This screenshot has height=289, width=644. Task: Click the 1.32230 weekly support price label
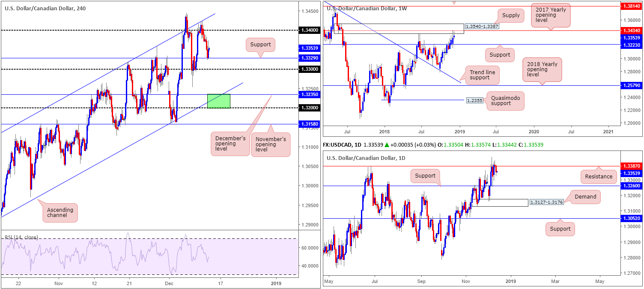pos(632,44)
